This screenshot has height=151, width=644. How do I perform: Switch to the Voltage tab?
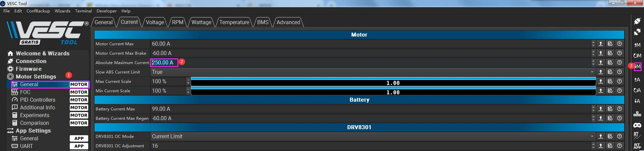click(x=155, y=22)
